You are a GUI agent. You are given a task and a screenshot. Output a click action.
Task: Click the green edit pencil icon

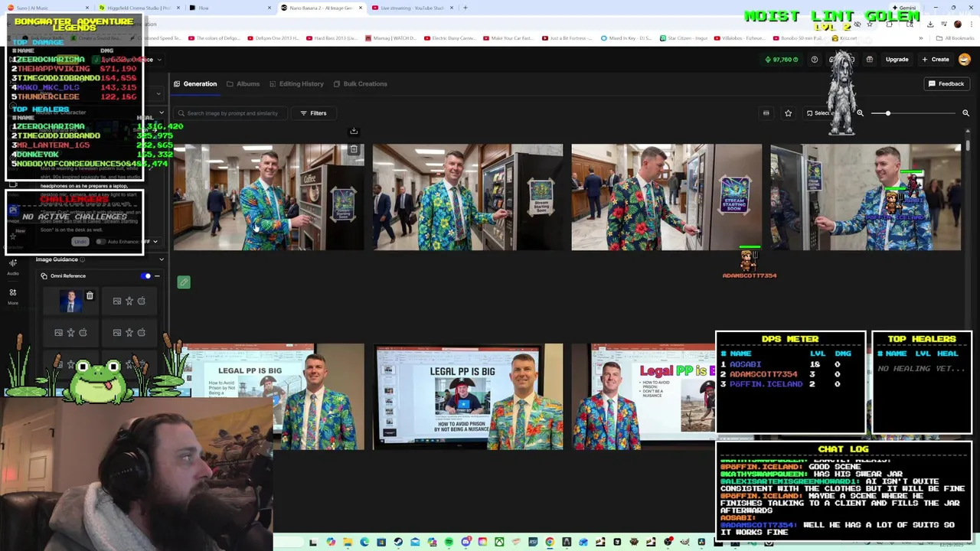pos(184,282)
